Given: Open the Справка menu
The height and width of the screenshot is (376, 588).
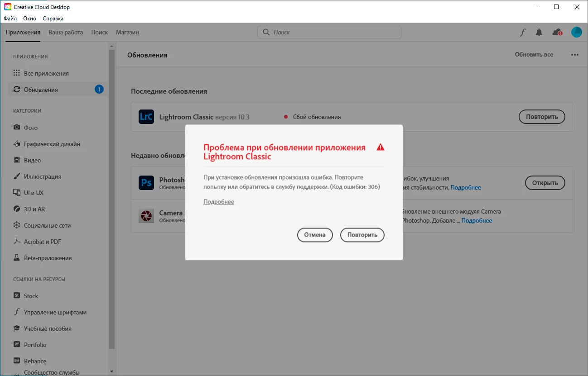Looking at the screenshot, I should tap(53, 19).
